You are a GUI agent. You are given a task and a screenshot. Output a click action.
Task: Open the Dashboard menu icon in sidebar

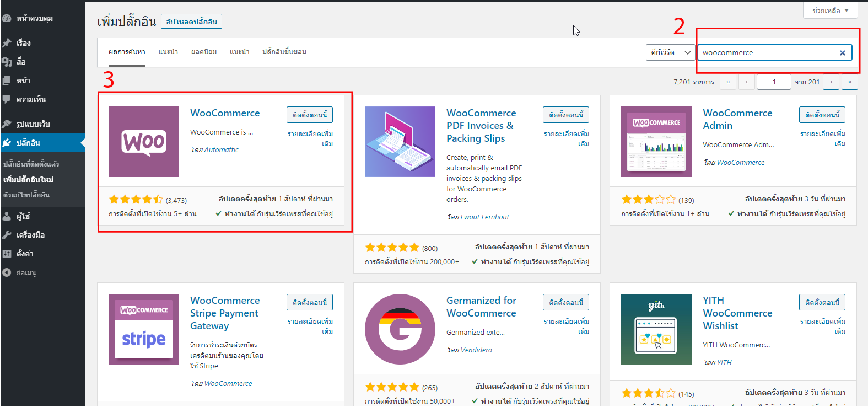click(7, 18)
